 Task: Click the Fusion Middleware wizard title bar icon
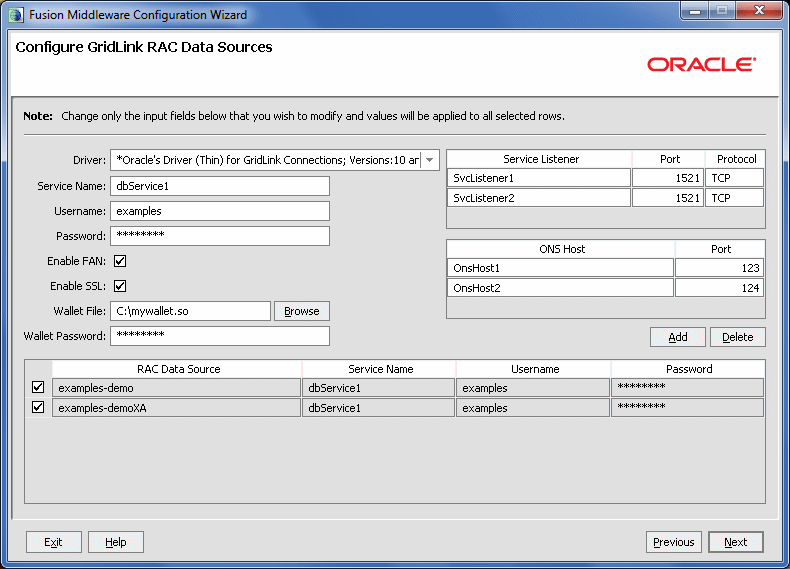point(16,14)
